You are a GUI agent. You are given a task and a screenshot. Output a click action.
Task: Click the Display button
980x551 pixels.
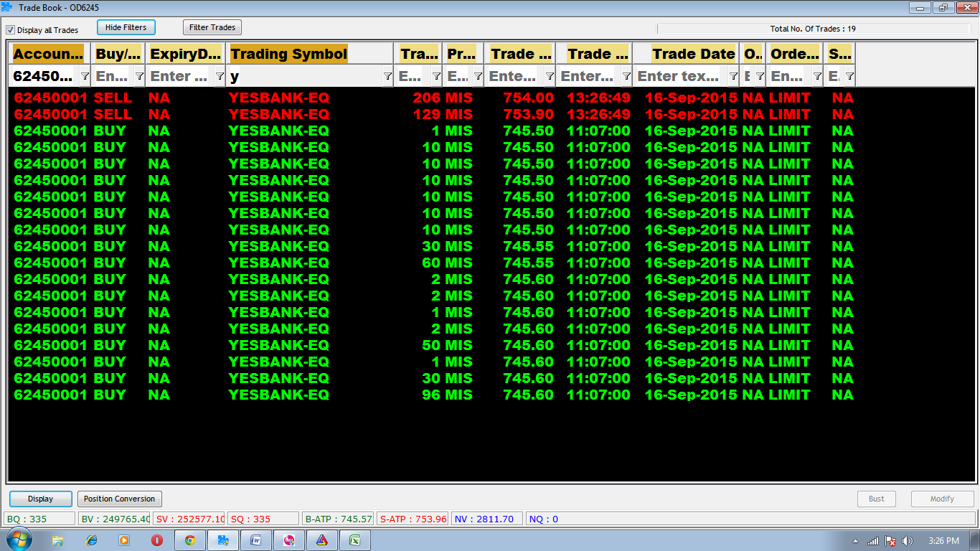click(41, 499)
